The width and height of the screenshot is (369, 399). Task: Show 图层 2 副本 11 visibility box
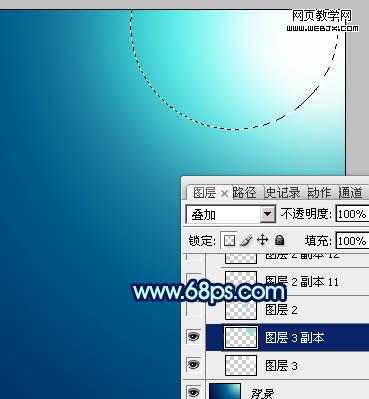pos(194,282)
